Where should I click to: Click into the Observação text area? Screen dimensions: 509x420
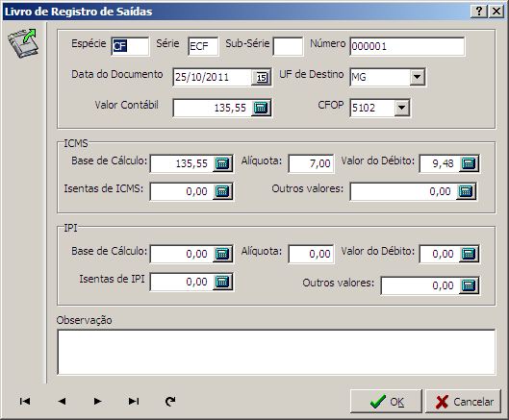[x=276, y=353]
